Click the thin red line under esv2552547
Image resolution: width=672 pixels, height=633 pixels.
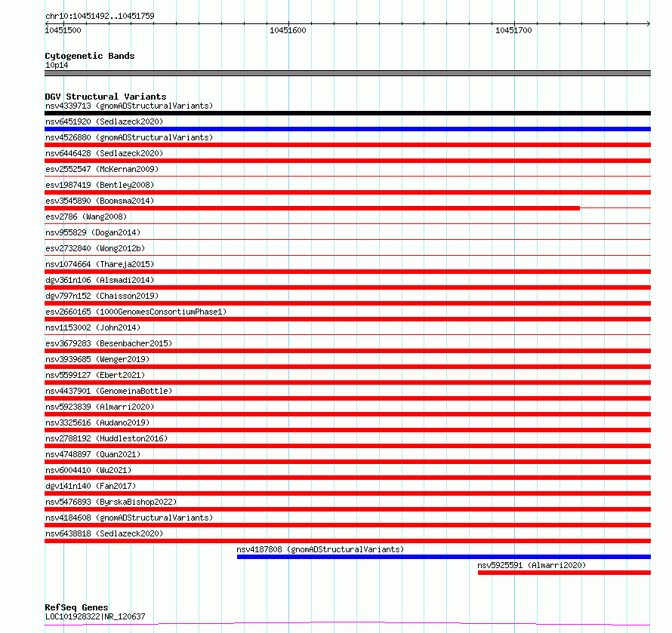(x=347, y=176)
